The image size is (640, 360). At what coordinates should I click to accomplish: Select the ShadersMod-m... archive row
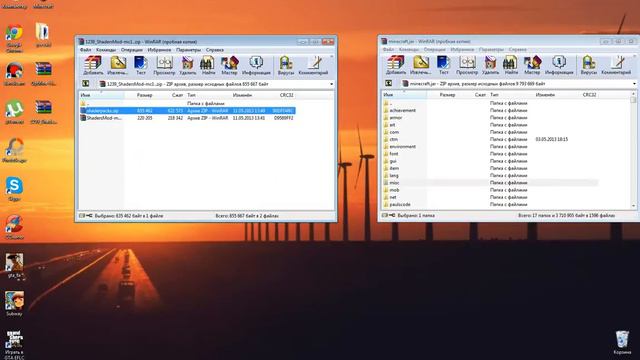tap(187, 118)
